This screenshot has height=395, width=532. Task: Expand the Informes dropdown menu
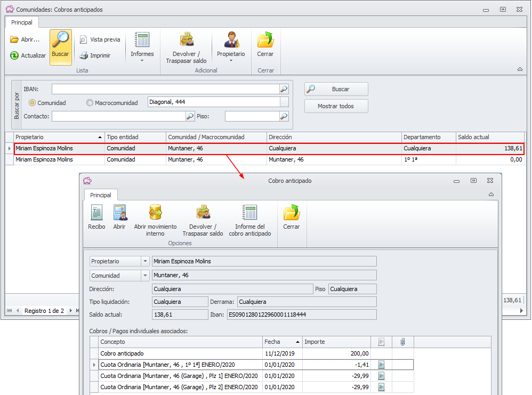tap(142, 60)
